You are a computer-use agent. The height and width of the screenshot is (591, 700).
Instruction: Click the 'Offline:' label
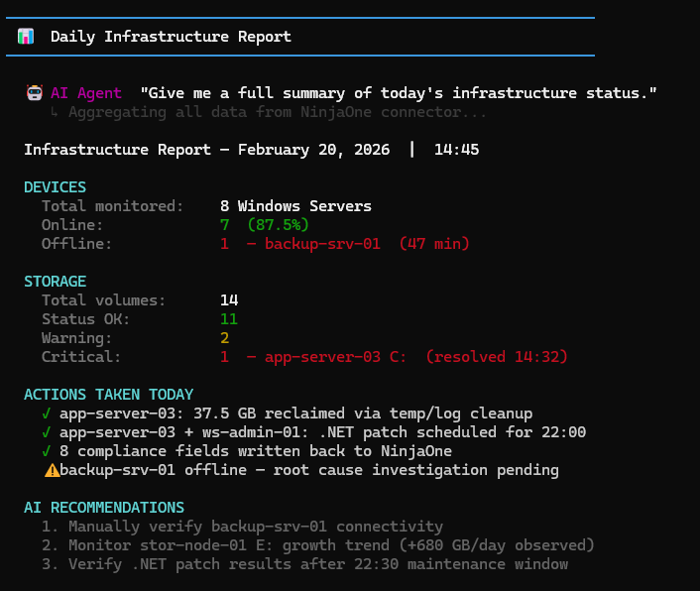point(76,244)
